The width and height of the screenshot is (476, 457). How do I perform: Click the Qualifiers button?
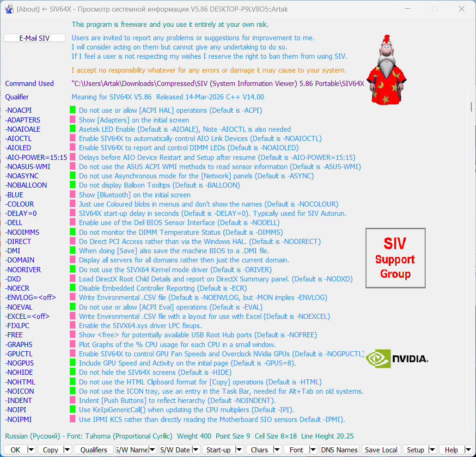[93, 450]
